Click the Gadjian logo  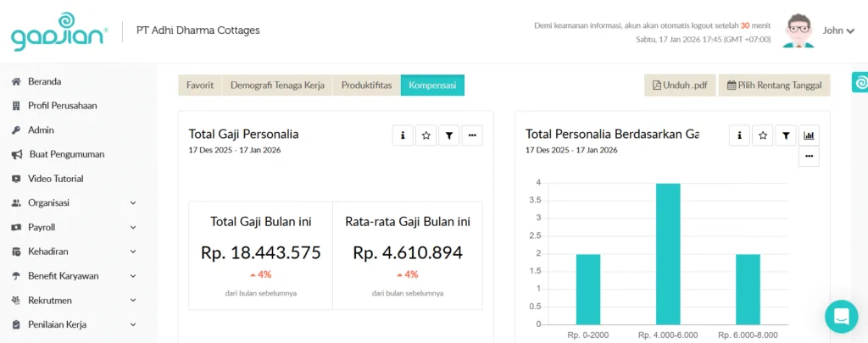coord(58,31)
